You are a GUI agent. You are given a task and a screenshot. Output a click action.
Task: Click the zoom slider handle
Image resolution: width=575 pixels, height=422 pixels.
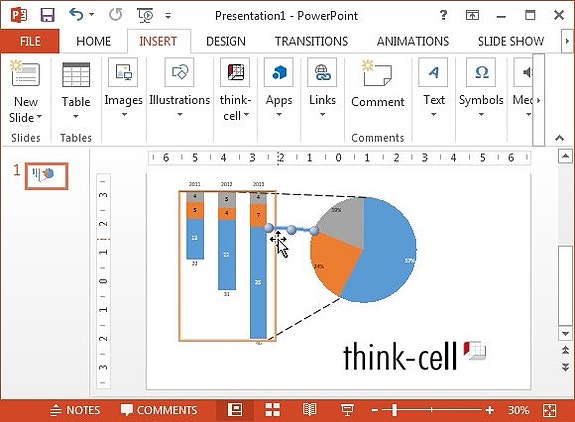click(x=395, y=410)
